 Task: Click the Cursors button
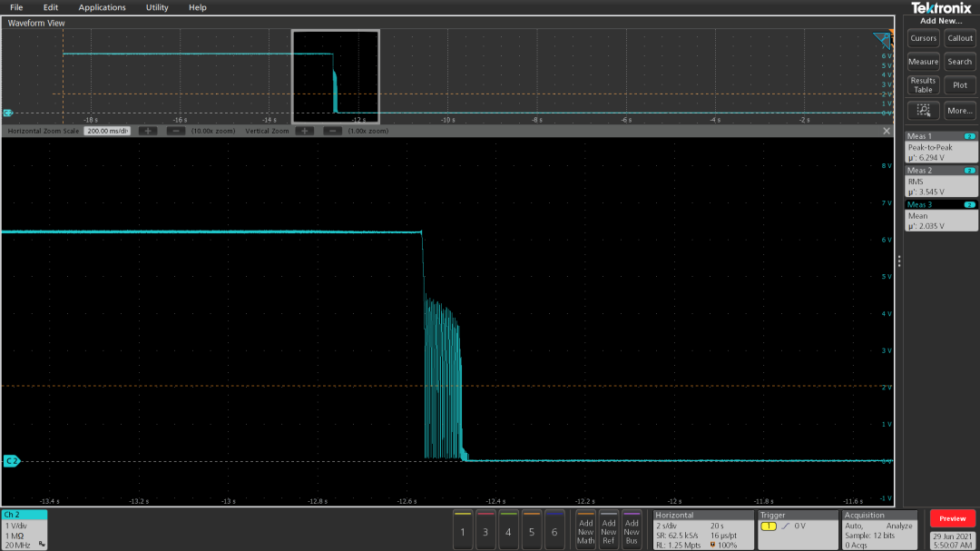923,38
